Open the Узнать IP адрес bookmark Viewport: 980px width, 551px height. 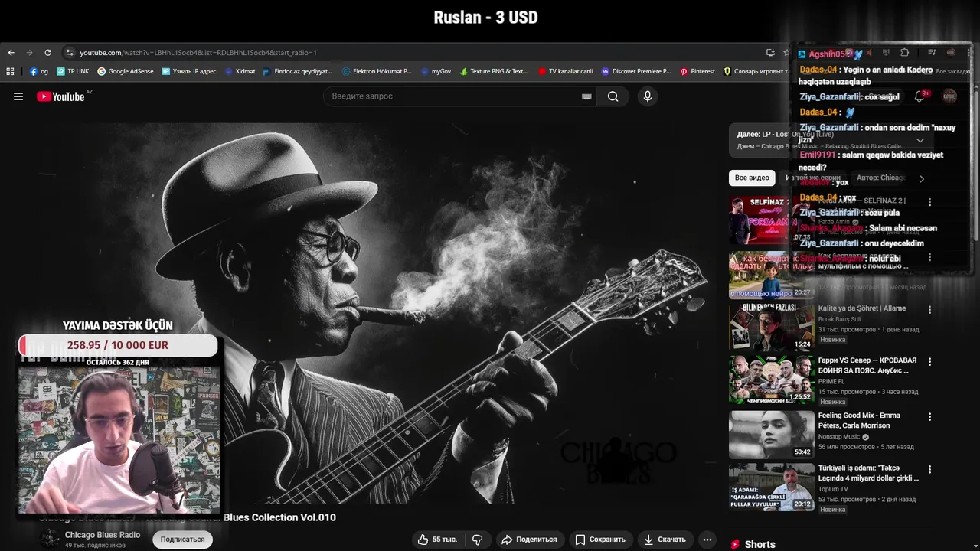[x=188, y=71]
